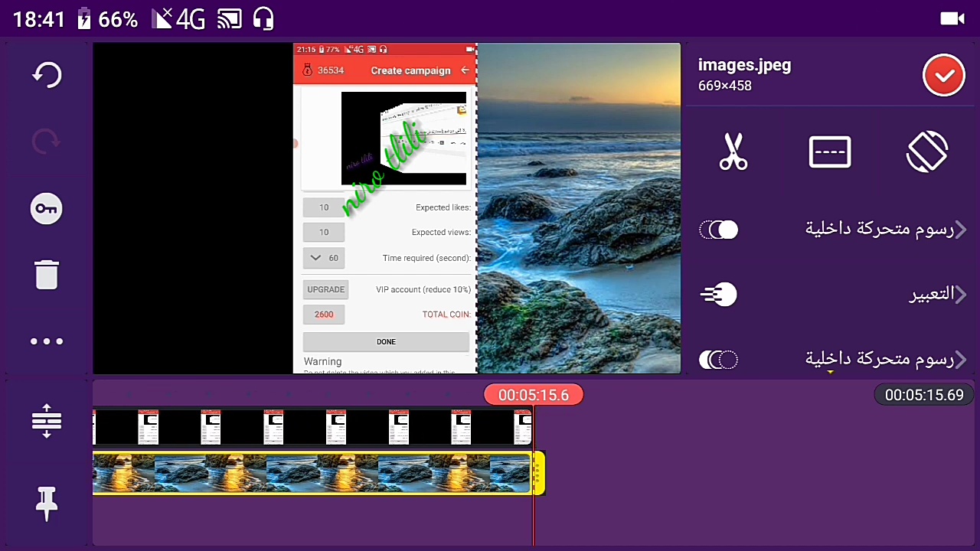
Task: Tap the images.jpeg file name
Action: click(744, 66)
